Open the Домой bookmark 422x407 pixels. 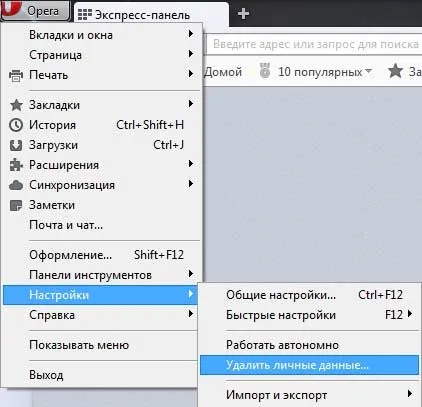coord(223,72)
